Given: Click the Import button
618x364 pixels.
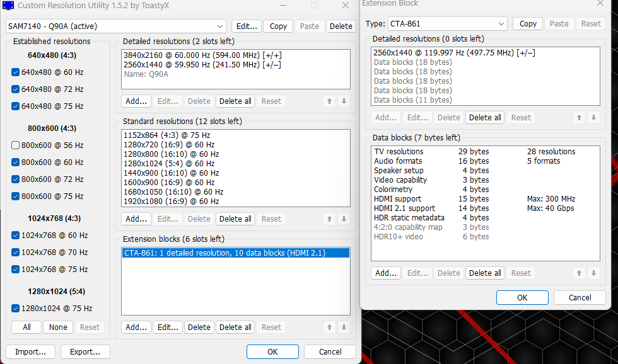Looking at the screenshot, I should pos(30,351).
